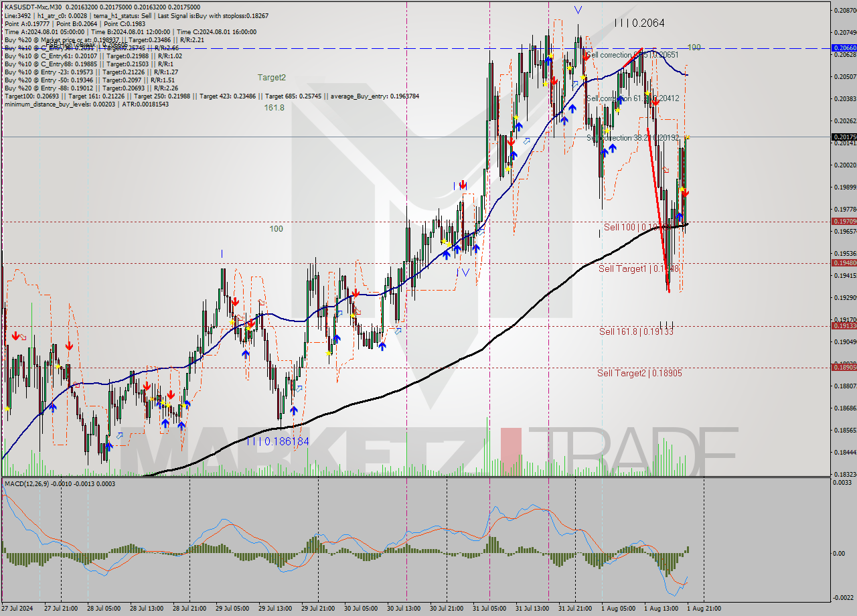Click the red 0.18905 price tag
This screenshot has width=857, height=616.
(844, 367)
